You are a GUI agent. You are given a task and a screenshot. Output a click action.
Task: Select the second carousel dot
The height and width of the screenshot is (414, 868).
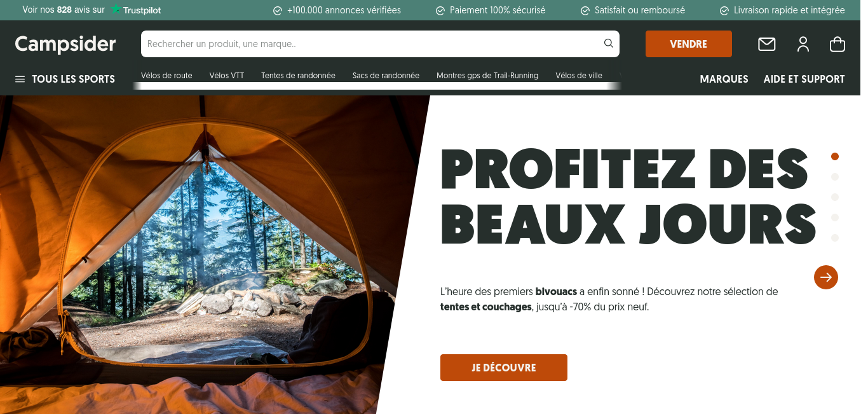[x=835, y=177]
